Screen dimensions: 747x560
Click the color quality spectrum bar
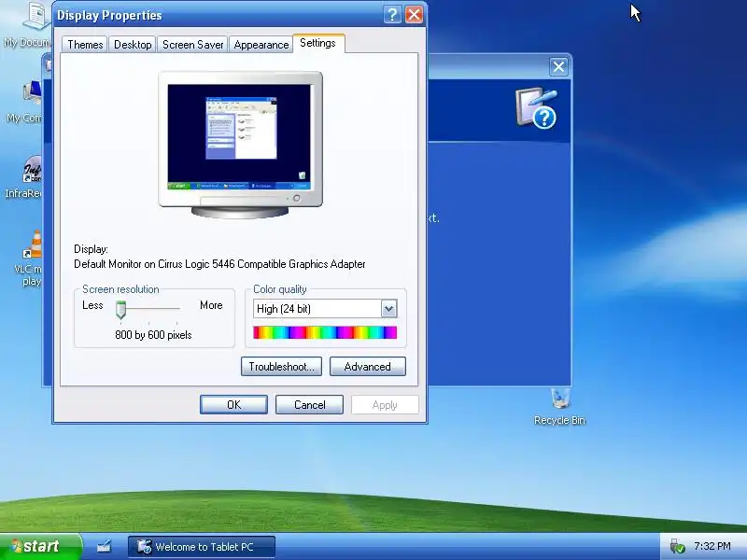tap(325, 332)
